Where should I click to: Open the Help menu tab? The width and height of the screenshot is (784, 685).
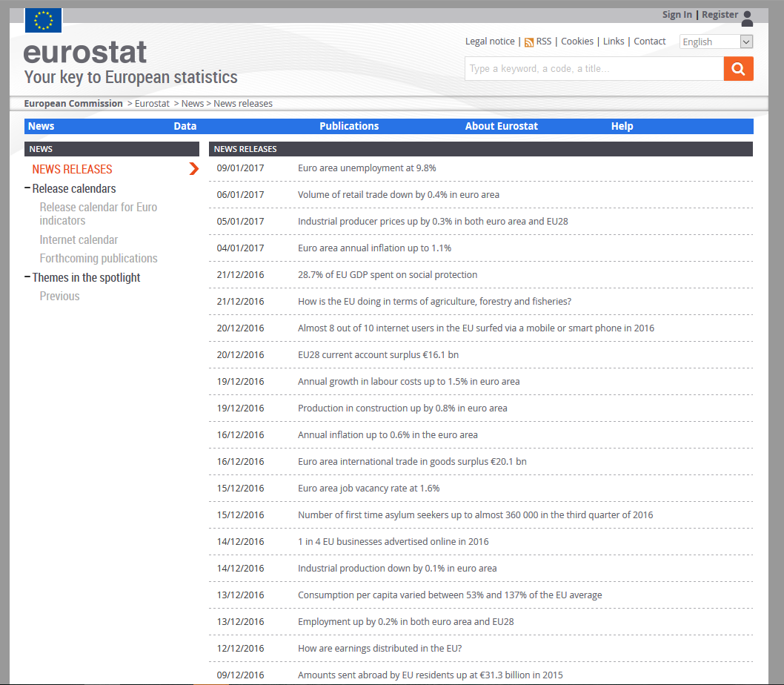pyautogui.click(x=622, y=126)
